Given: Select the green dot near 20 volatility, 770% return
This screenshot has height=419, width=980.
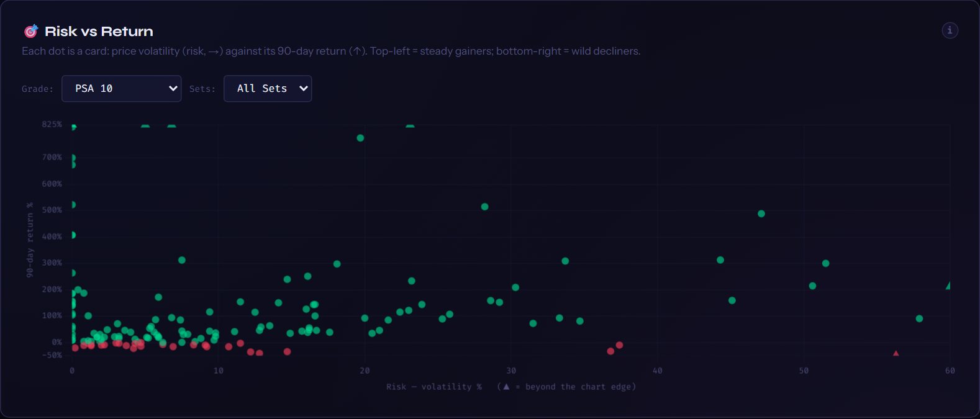Looking at the screenshot, I should [360, 138].
